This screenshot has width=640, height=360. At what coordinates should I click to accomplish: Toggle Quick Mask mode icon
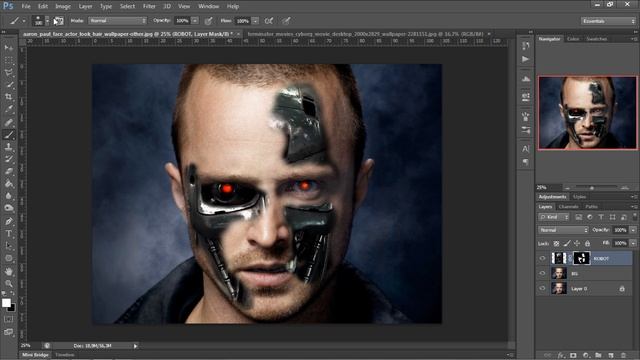click(9, 319)
